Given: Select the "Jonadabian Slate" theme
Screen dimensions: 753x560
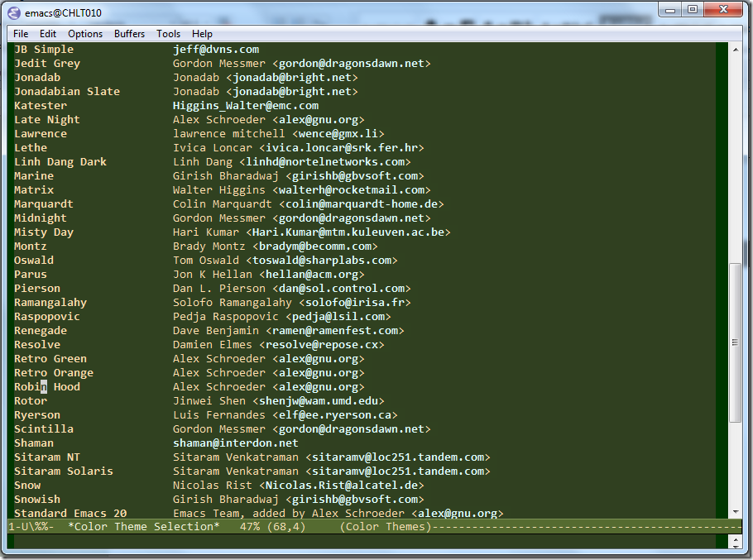Looking at the screenshot, I should (67, 92).
